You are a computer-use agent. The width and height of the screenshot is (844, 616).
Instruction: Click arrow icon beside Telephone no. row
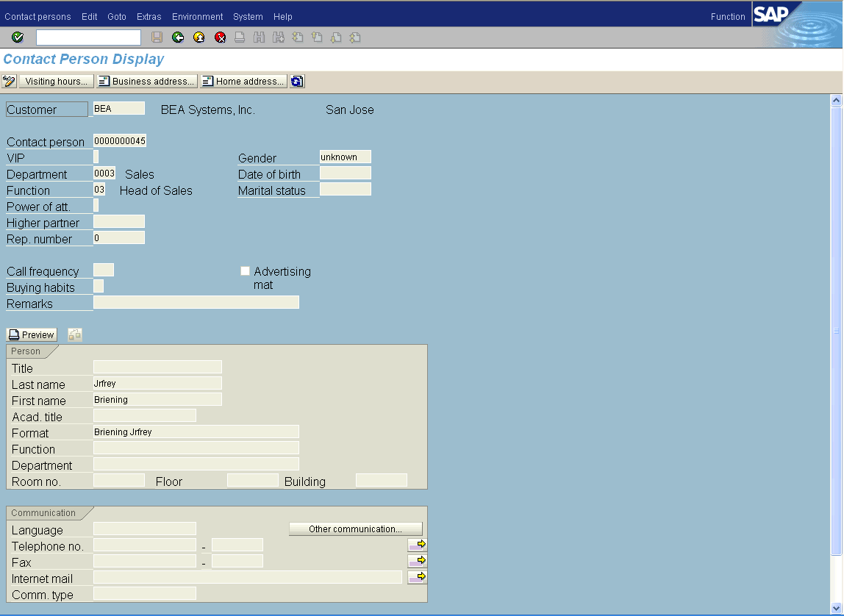417,545
